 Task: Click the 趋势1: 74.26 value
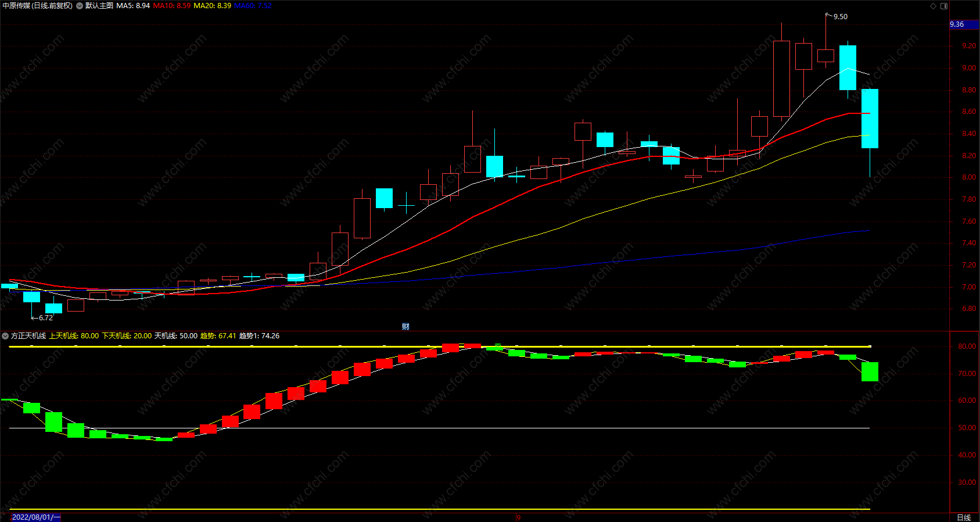[x=259, y=336]
